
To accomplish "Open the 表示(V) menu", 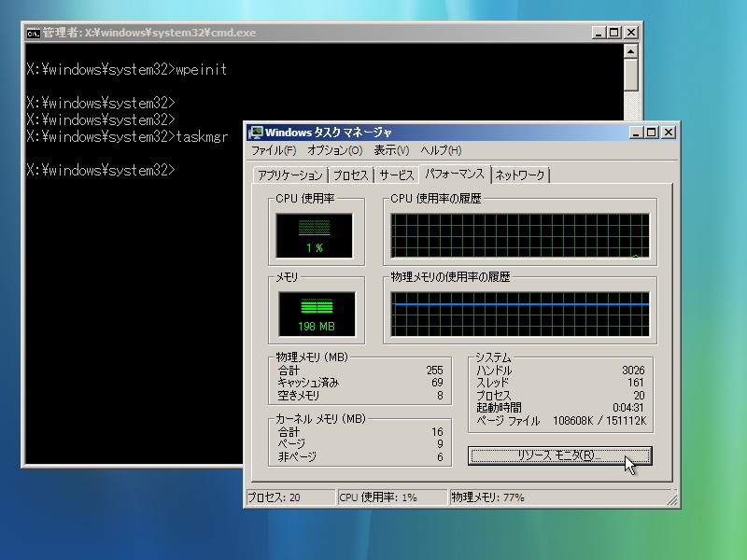I will coord(391,150).
